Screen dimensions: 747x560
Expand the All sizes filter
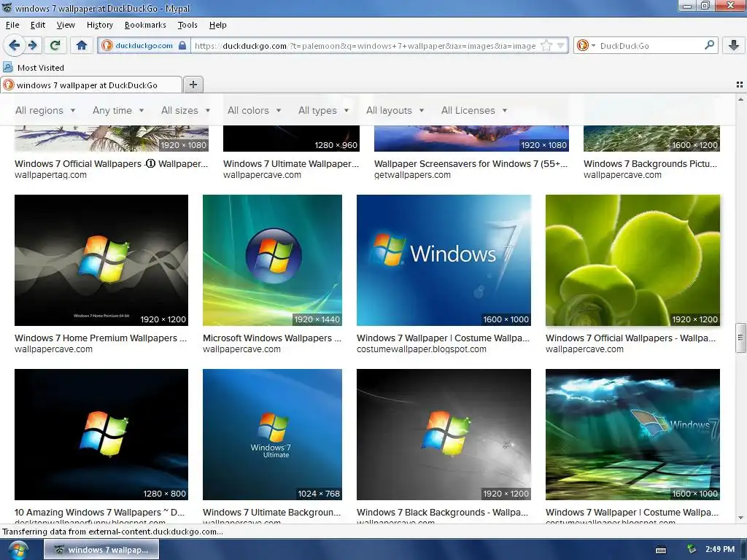[x=185, y=111]
